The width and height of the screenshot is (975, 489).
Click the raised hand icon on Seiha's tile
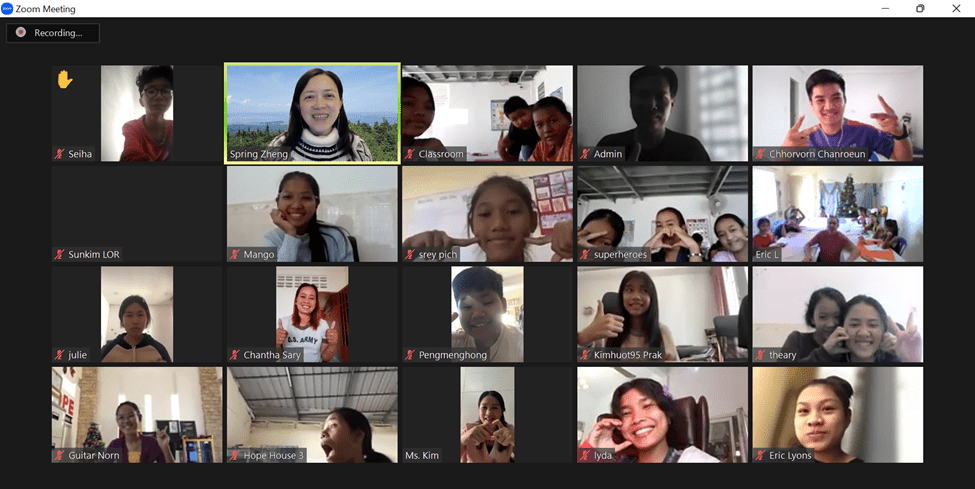pos(65,79)
